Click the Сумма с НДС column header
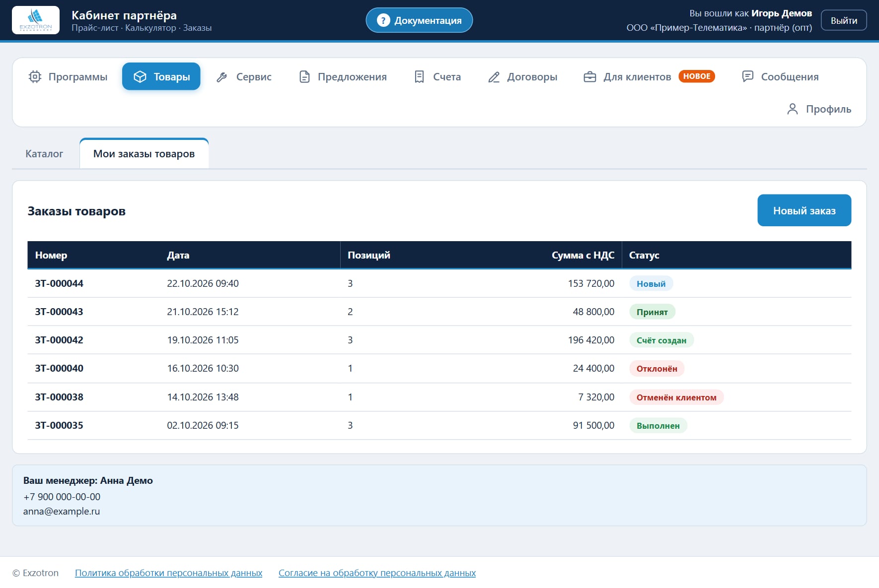 coord(583,255)
